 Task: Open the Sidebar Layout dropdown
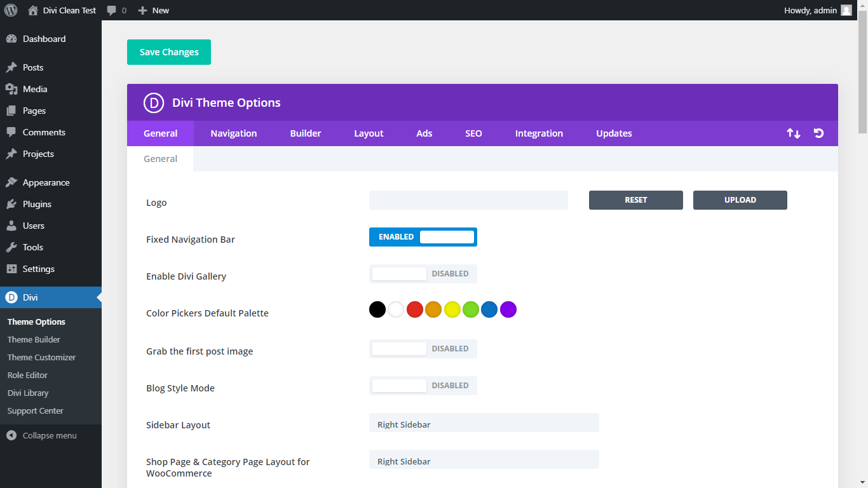pyautogui.click(x=484, y=423)
